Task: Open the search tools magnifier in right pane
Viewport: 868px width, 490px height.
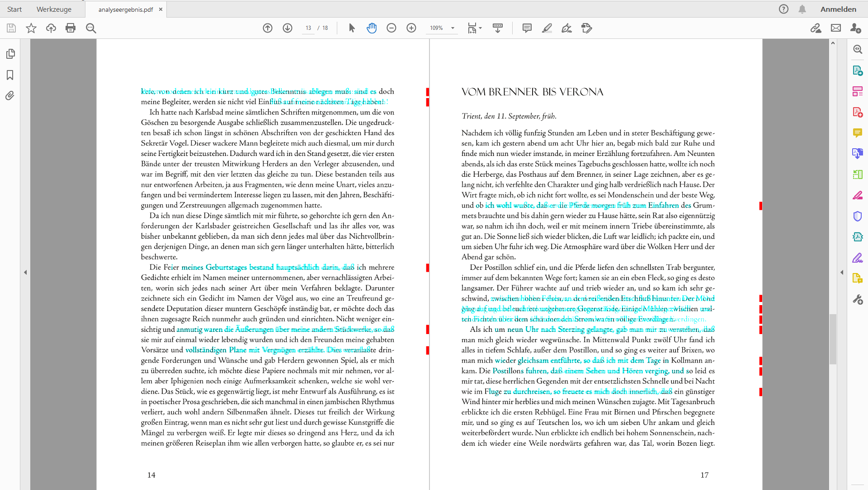Action: click(x=858, y=49)
